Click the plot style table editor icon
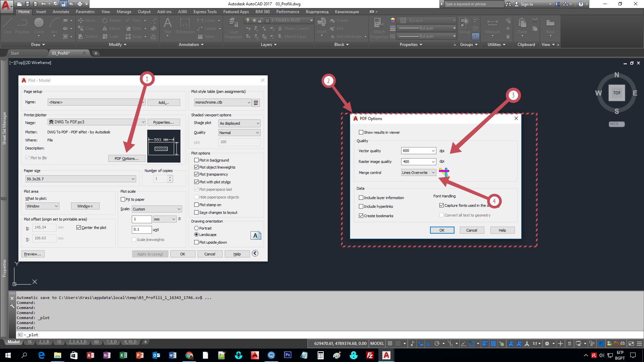 (256, 103)
